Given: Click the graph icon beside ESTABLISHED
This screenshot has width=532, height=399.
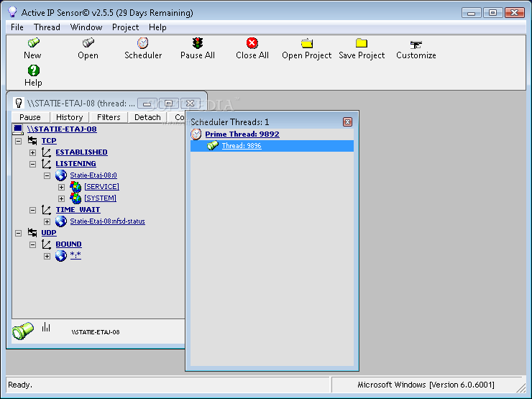Looking at the screenshot, I should (x=47, y=152).
